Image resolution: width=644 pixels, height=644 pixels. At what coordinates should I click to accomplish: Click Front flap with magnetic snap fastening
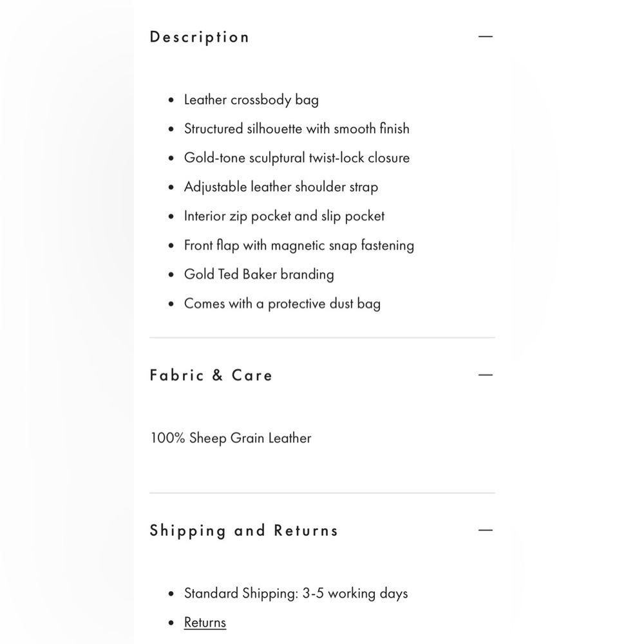299,245
